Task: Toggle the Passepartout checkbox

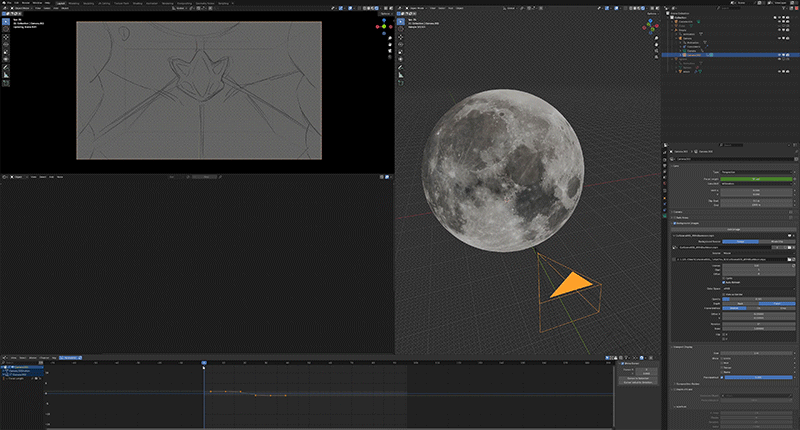Action: (722, 377)
